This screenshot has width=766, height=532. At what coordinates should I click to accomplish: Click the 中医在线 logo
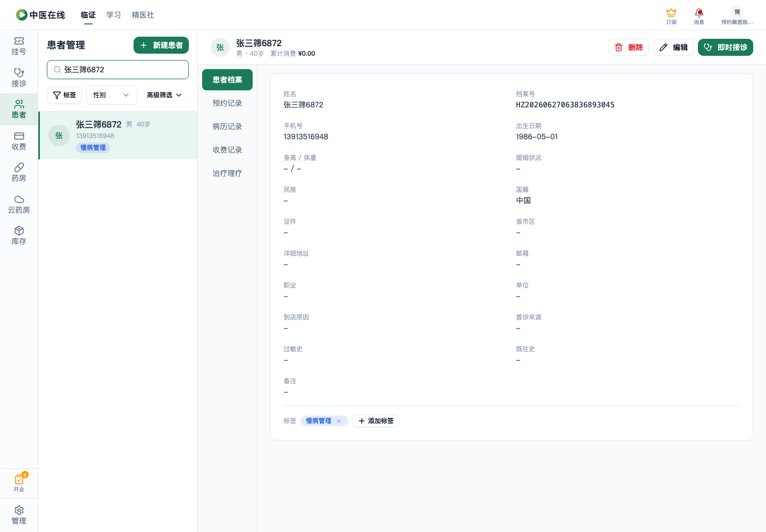coord(40,15)
